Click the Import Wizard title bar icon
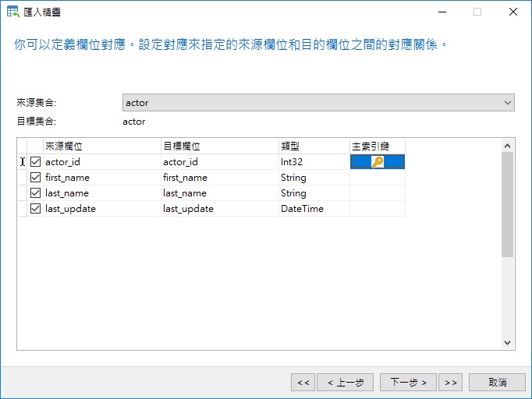 (12, 12)
